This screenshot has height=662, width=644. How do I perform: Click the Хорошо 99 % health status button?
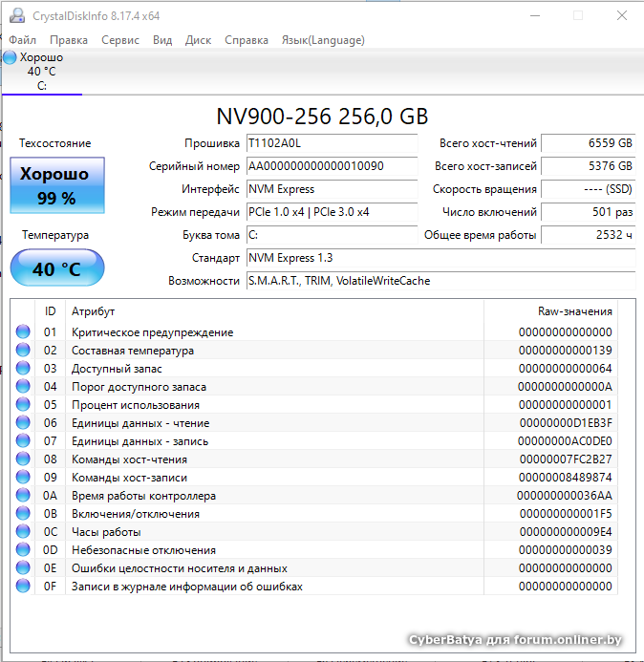tap(55, 185)
